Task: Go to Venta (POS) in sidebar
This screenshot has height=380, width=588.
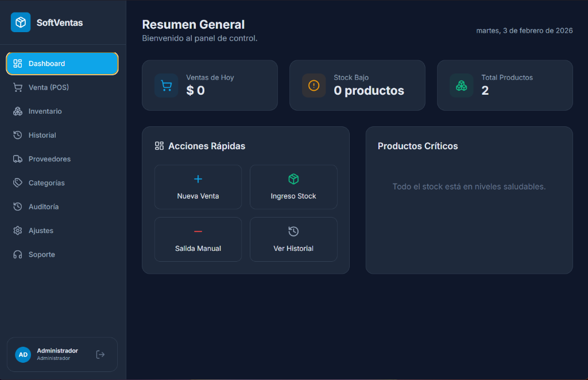Action: pyautogui.click(x=49, y=87)
